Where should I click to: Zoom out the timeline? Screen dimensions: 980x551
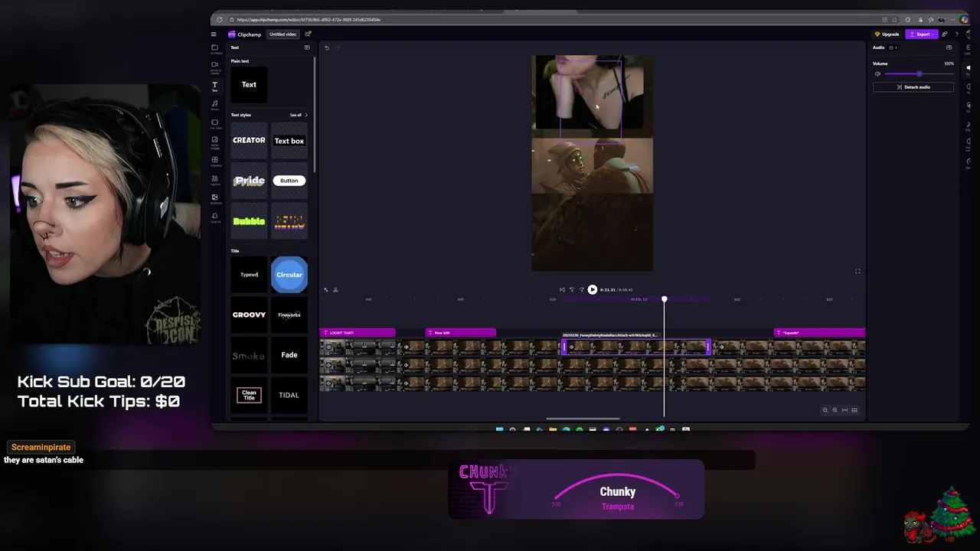[825, 410]
